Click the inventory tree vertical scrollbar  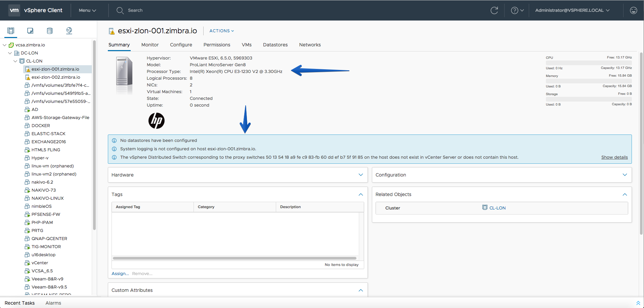pos(94,134)
